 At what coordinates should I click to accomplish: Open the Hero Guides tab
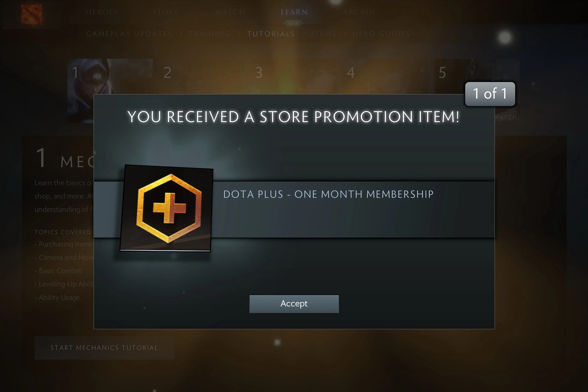pyautogui.click(x=381, y=34)
